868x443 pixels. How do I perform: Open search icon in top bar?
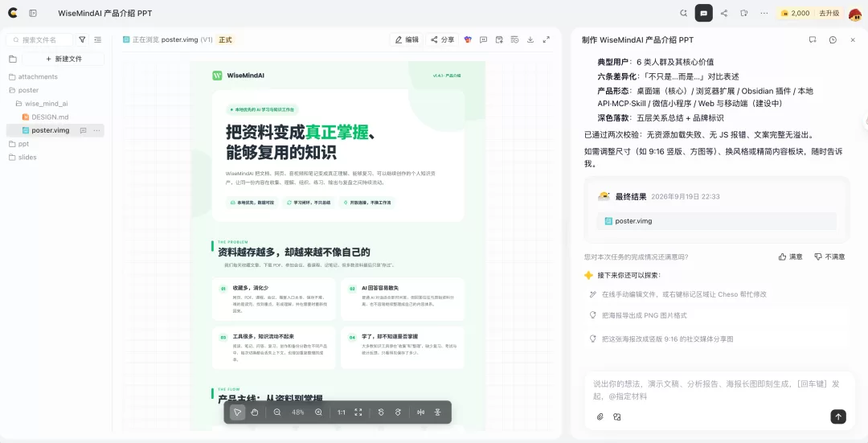coord(684,13)
